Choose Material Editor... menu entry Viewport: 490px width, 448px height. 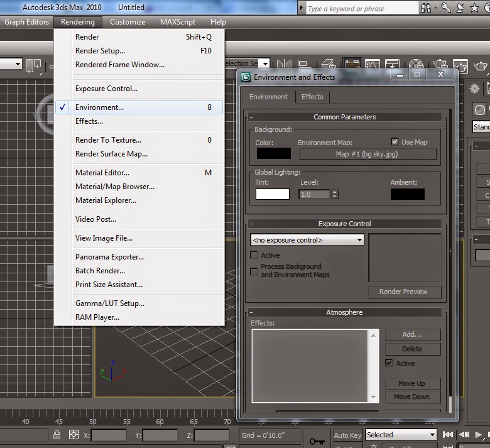point(139,173)
